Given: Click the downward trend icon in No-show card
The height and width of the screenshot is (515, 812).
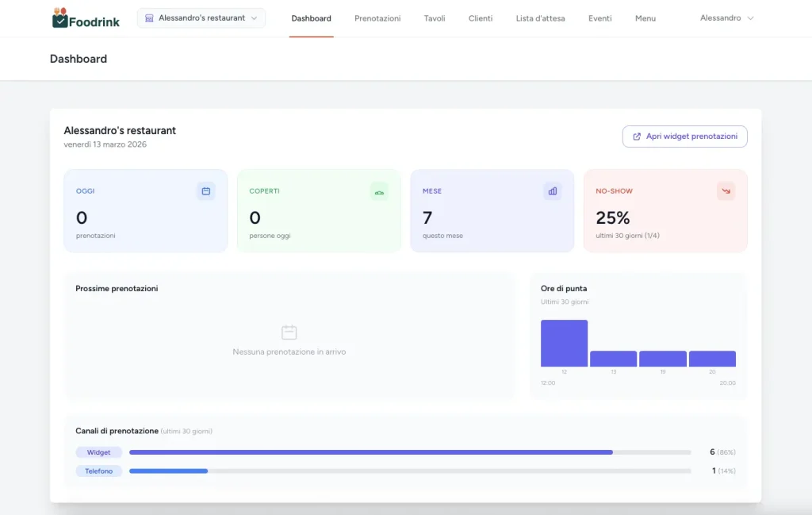Looking at the screenshot, I should 726,191.
